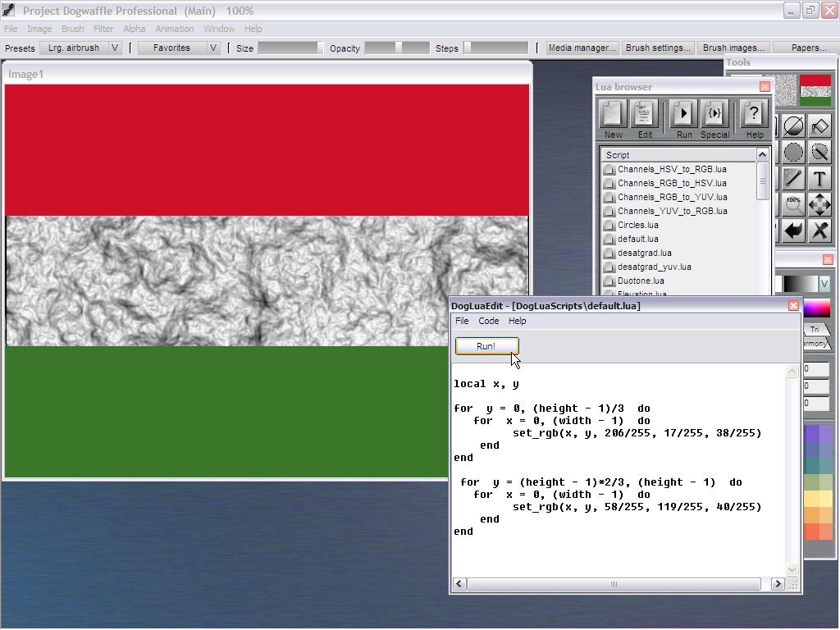
Task: Select the Text tool
Action: tap(819, 179)
